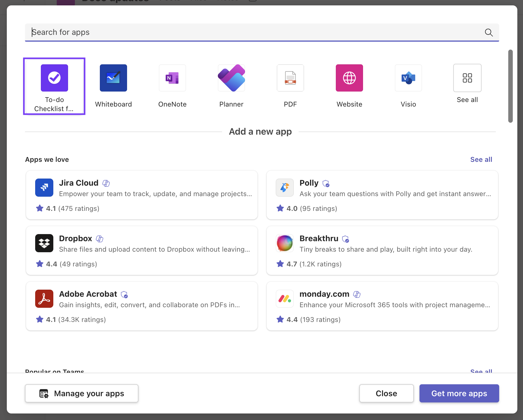Open the Breakthru app card
This screenshot has height=420, width=523.
[x=382, y=251]
